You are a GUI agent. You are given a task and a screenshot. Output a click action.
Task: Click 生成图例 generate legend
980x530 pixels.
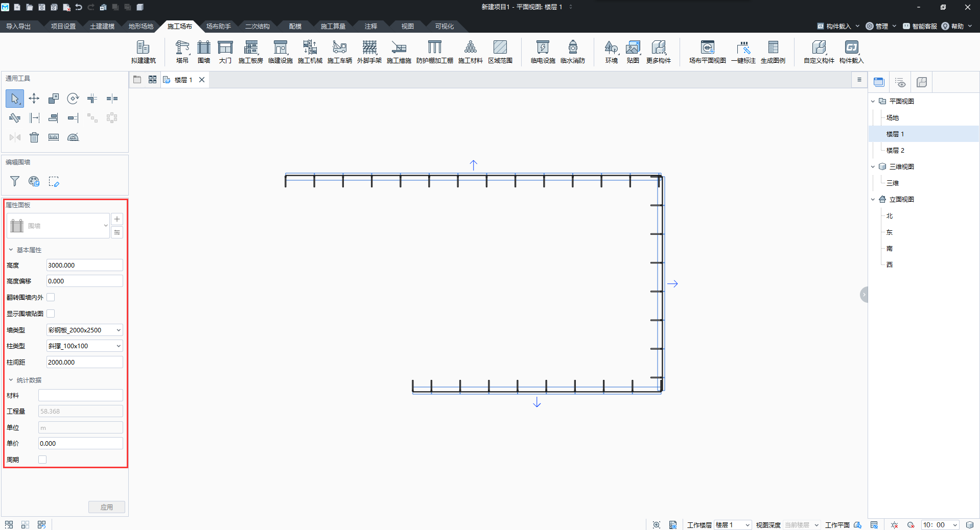(x=773, y=52)
